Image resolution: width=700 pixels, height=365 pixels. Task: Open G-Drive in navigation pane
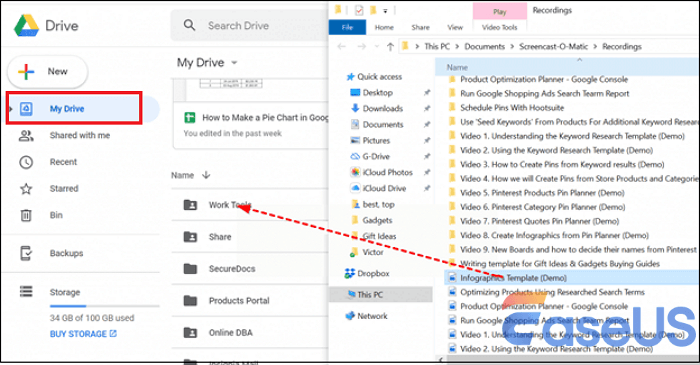point(376,157)
